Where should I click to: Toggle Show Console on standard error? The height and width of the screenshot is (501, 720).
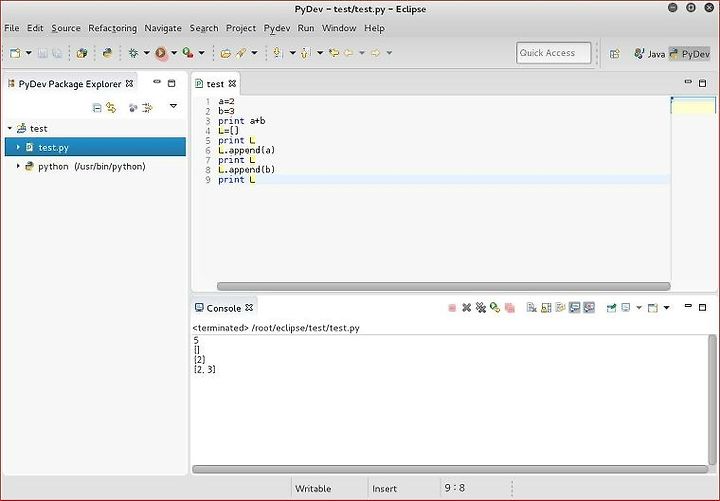[589, 308]
